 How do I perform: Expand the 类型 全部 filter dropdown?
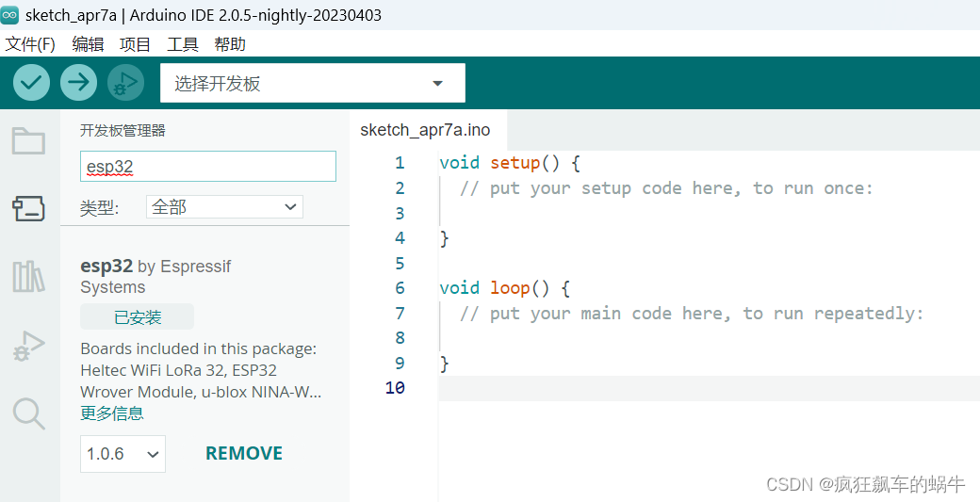click(224, 206)
